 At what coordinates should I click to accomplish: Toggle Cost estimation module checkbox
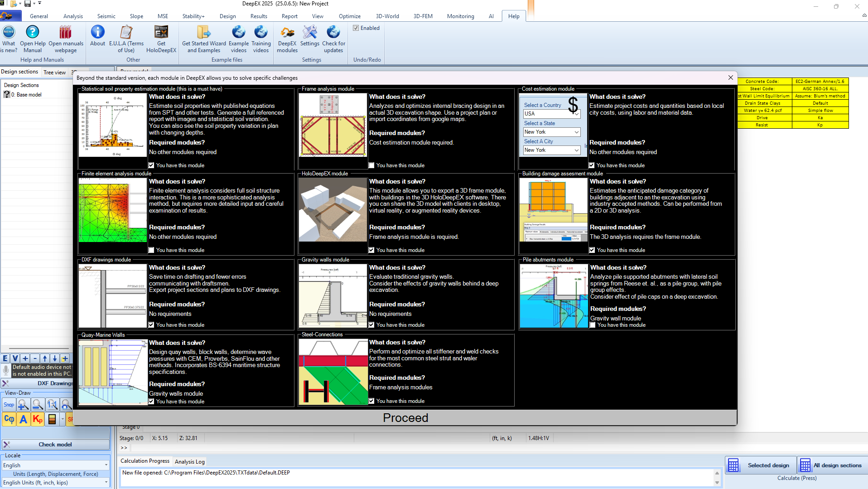point(592,165)
